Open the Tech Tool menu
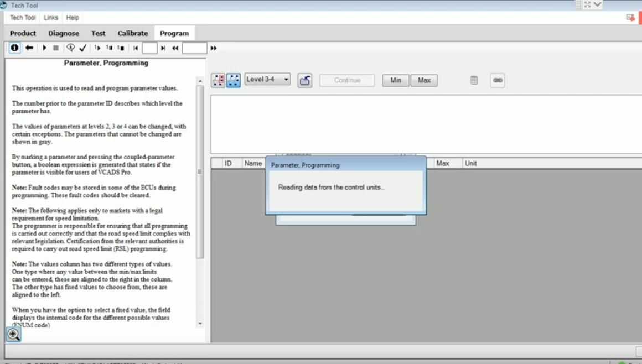 pos(23,18)
